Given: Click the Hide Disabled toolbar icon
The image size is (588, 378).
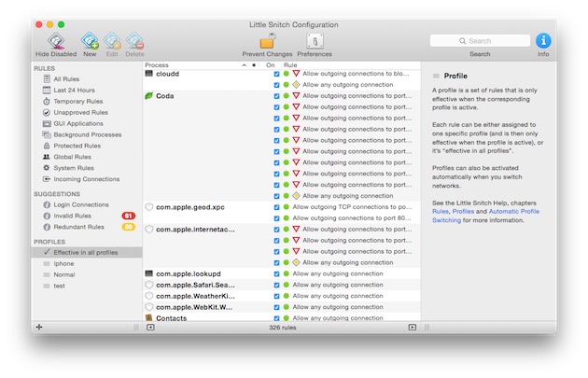Looking at the screenshot, I should point(56,41).
